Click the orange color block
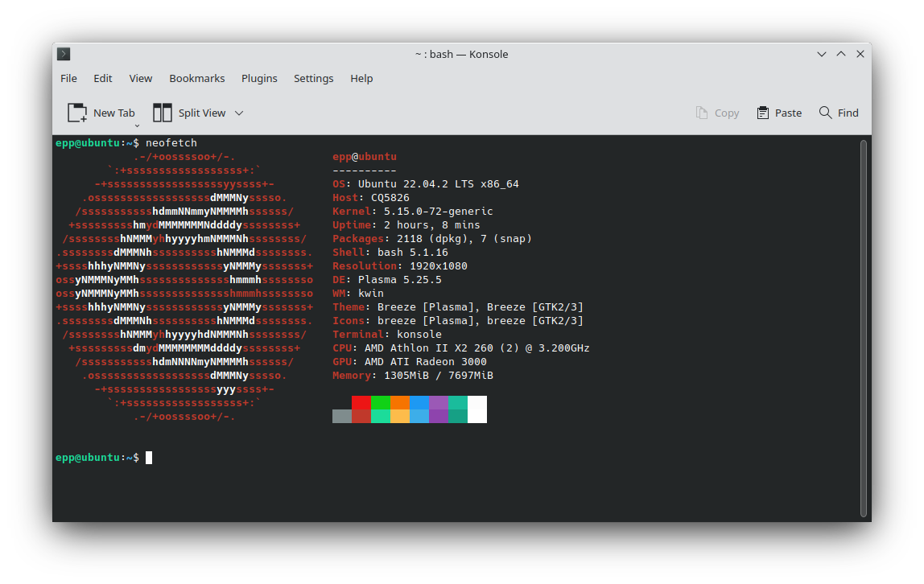This screenshot has width=924, height=584. [x=400, y=403]
